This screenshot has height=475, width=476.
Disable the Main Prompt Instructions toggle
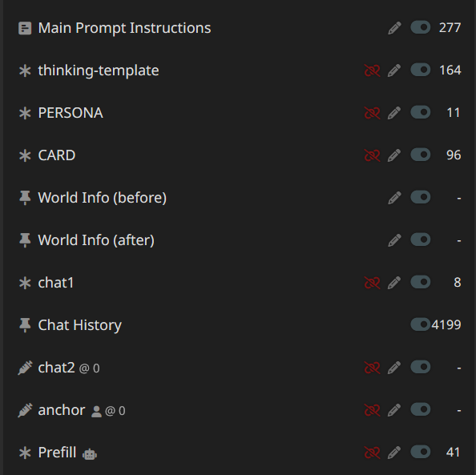421,27
